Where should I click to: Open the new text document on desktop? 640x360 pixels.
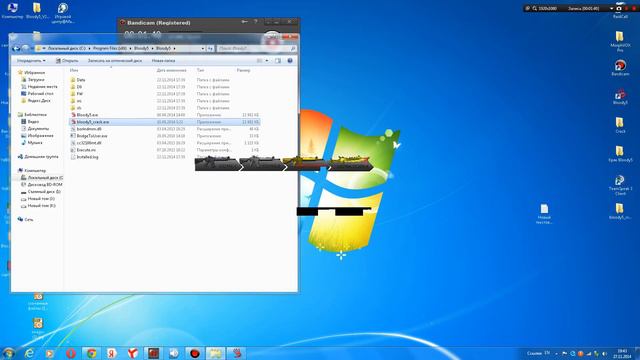(544, 214)
